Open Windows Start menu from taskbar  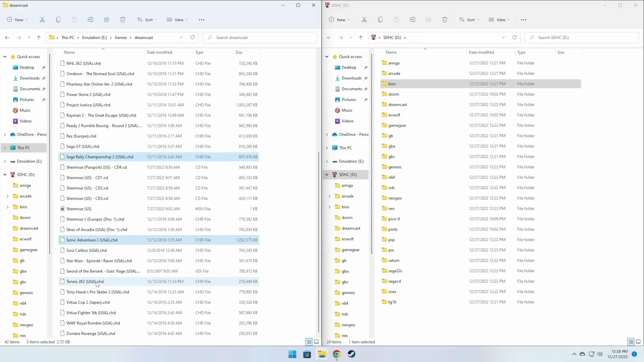coord(292,354)
